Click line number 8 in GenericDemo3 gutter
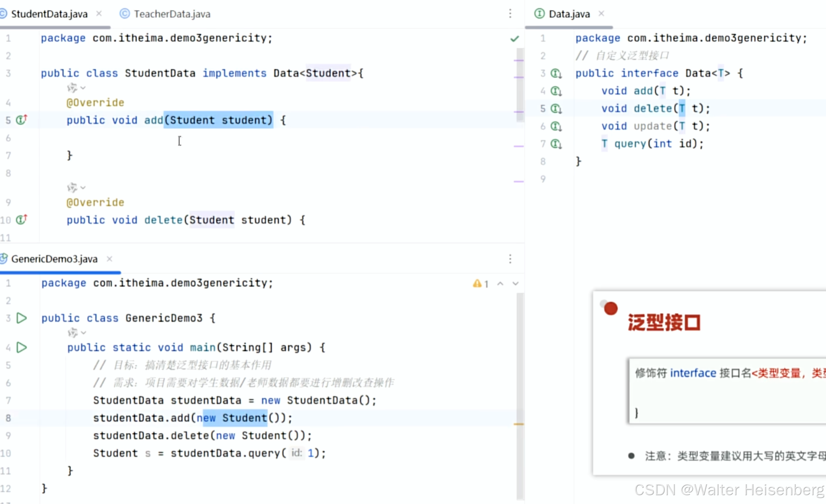Screen dimensions: 826x504 pos(8,418)
